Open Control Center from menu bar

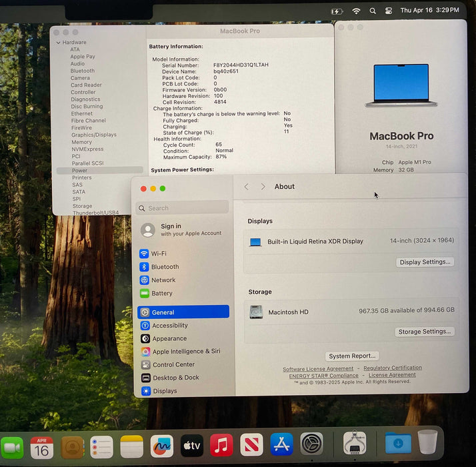(x=389, y=11)
